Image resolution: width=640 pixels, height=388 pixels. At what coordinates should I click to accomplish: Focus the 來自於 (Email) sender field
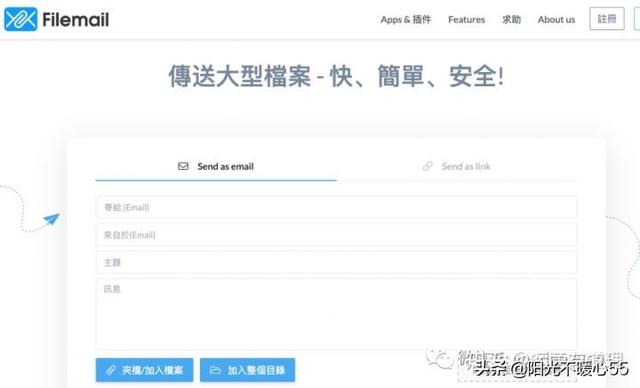[x=336, y=235]
